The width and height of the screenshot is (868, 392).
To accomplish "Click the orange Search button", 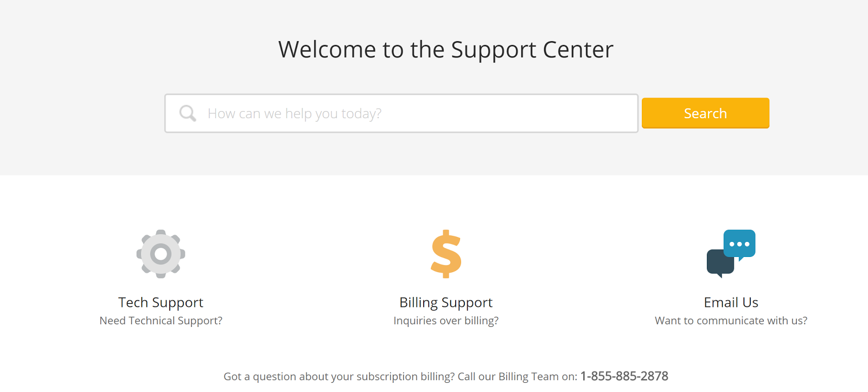I will coord(705,113).
